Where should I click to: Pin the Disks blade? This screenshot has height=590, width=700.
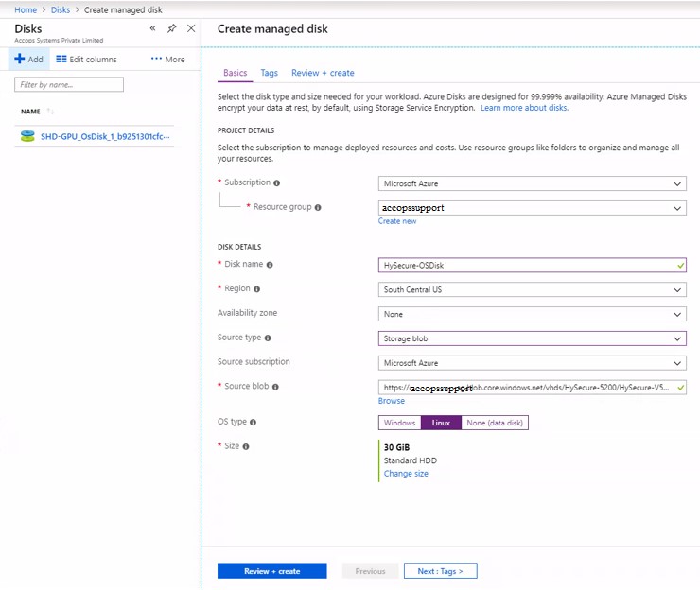click(172, 28)
